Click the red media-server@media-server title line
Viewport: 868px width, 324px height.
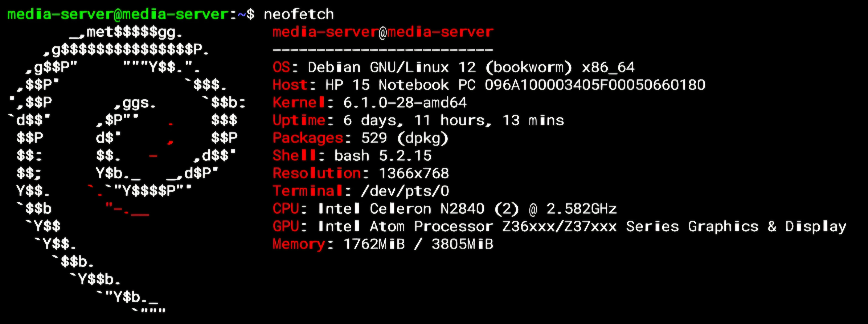pyautogui.click(x=383, y=32)
